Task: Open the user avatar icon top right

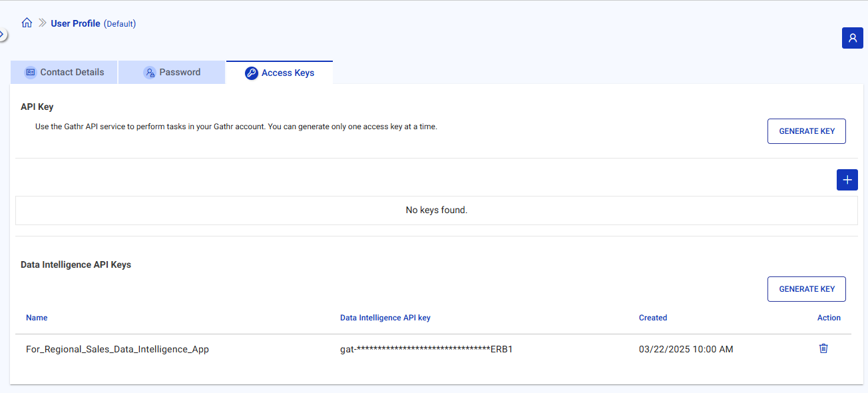Action: (x=853, y=38)
